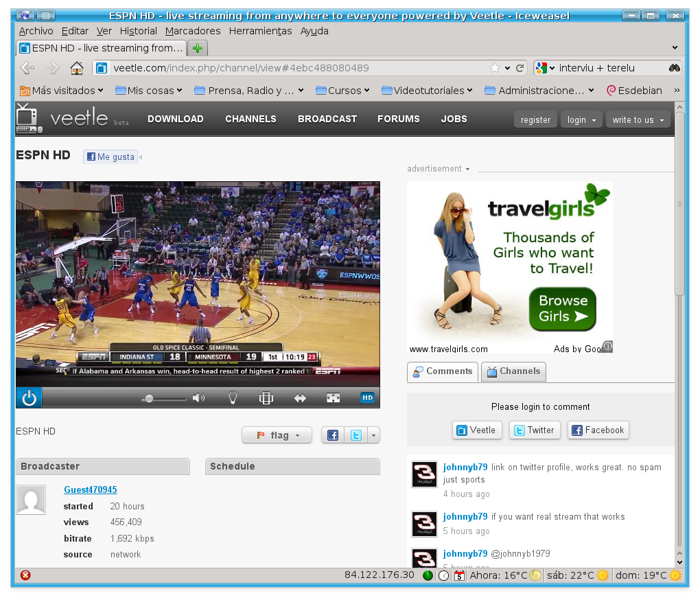
Task: Click the Me gusta Facebook button
Action: 110,157
